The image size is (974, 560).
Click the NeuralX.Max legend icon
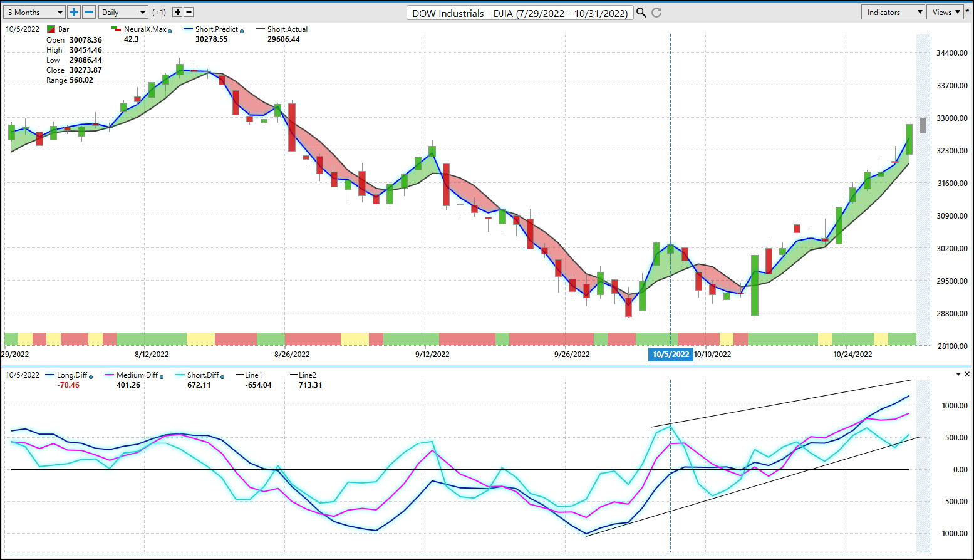[116, 29]
